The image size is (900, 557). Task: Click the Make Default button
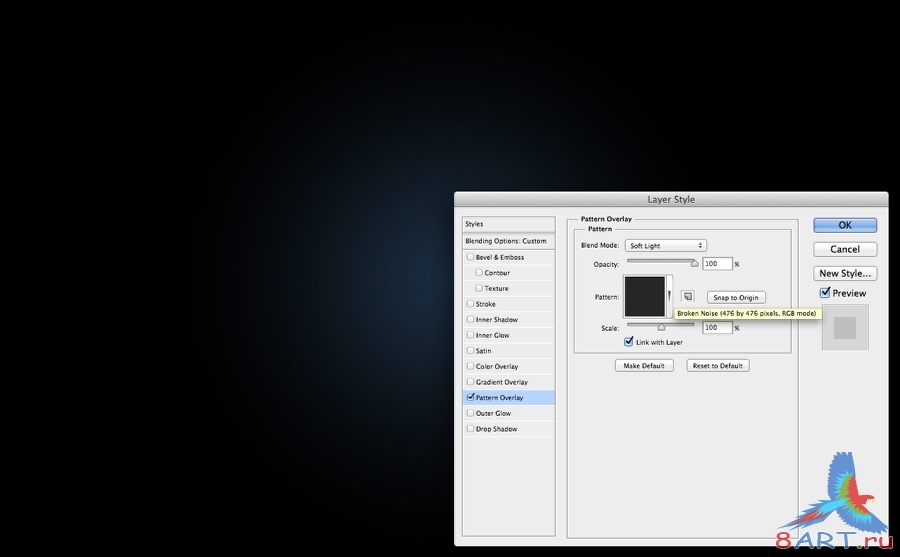(x=644, y=366)
